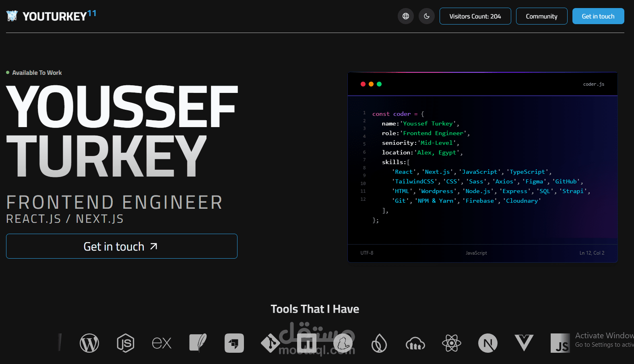Click the location 'Alex, Egypt' code line
The width and height of the screenshot is (634, 364).
coord(422,152)
